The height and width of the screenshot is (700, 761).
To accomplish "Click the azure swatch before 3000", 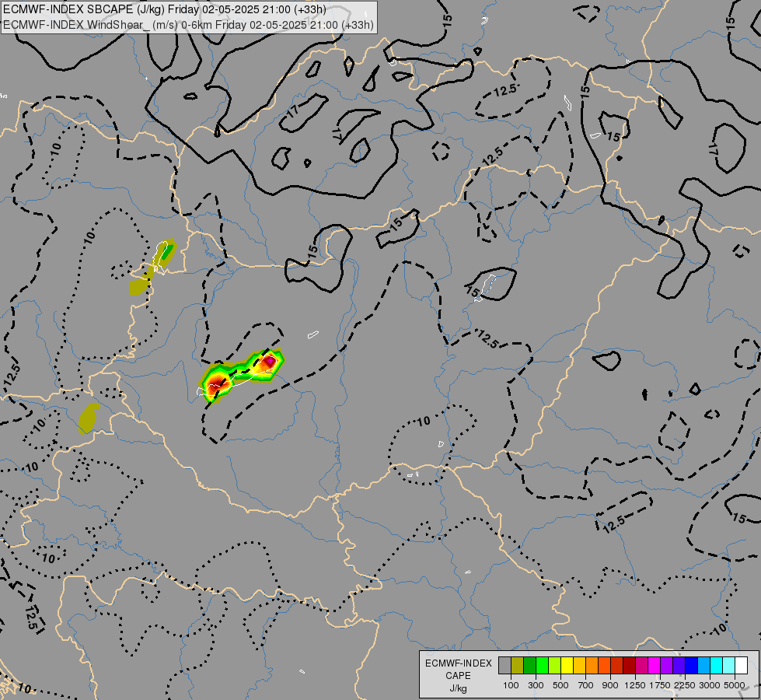I will tap(703, 665).
